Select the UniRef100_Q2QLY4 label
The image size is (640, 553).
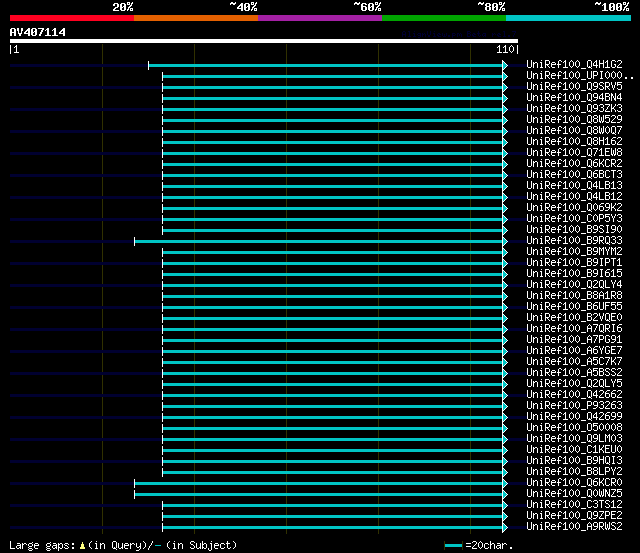click(x=574, y=285)
